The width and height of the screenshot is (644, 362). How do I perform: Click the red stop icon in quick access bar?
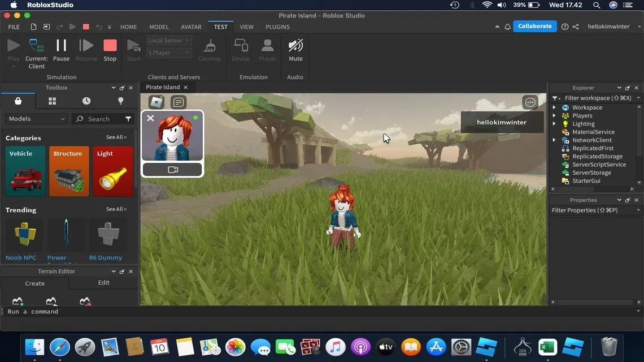[x=86, y=27]
